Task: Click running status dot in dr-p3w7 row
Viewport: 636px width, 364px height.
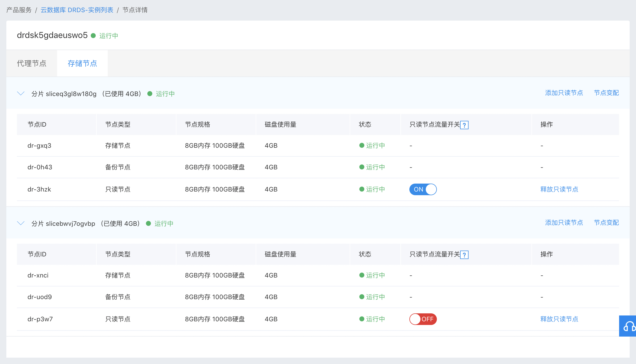Action: (x=362, y=319)
